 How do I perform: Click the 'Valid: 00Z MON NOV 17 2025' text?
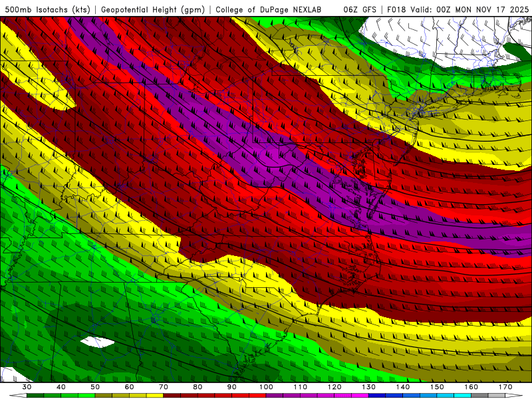pos(469,9)
